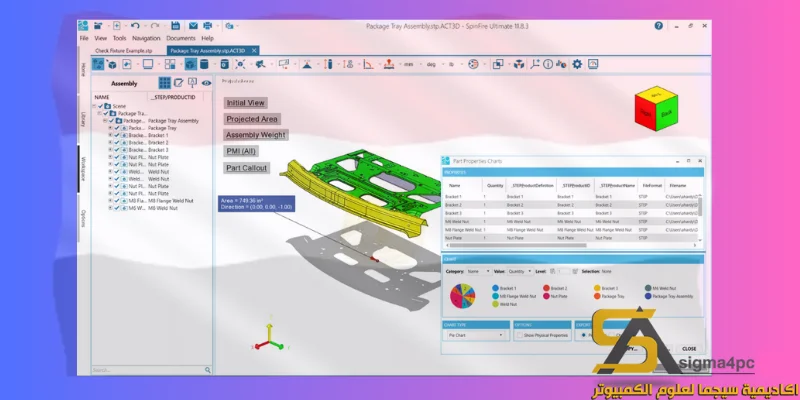Click the Initial View button
This screenshot has height=400, width=800.
tap(245, 103)
